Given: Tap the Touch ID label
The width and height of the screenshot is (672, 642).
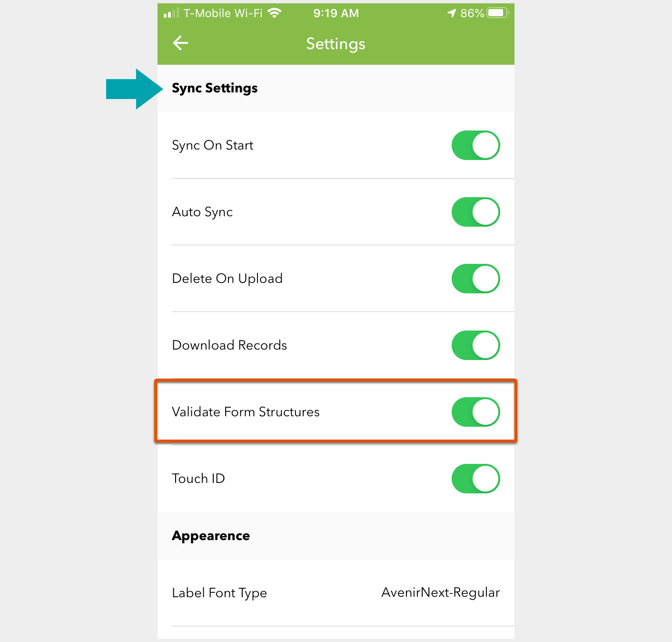Looking at the screenshot, I should pos(198,479).
